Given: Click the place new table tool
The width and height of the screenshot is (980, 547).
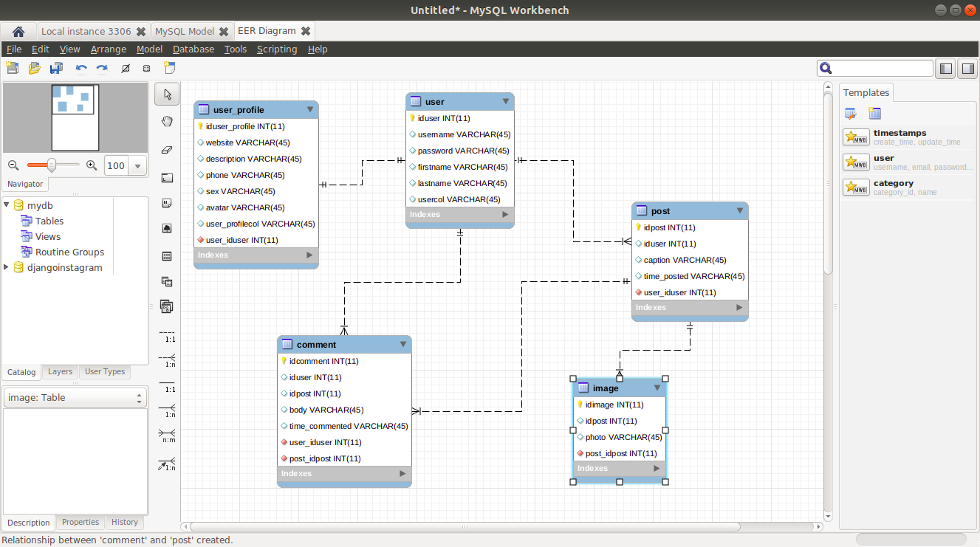Looking at the screenshot, I should 167,256.
